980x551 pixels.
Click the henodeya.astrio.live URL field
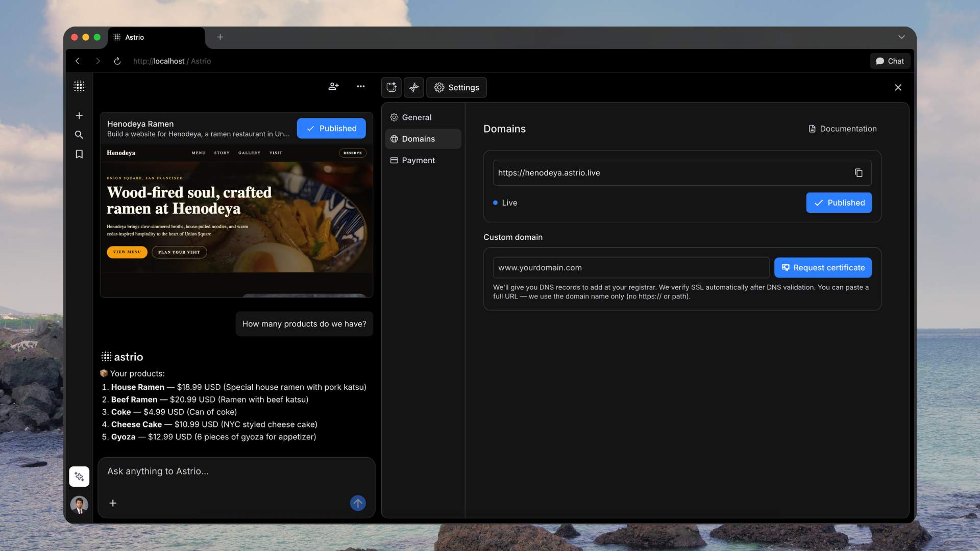(x=682, y=173)
